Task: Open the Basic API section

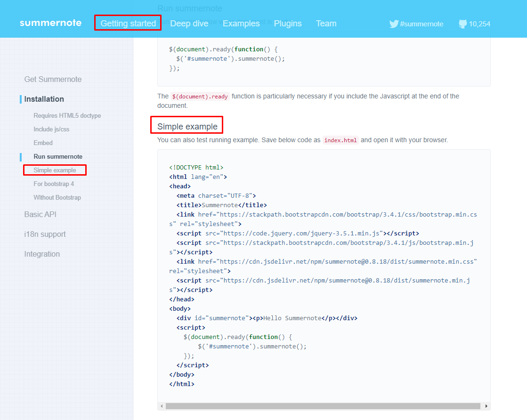Action: pos(40,214)
